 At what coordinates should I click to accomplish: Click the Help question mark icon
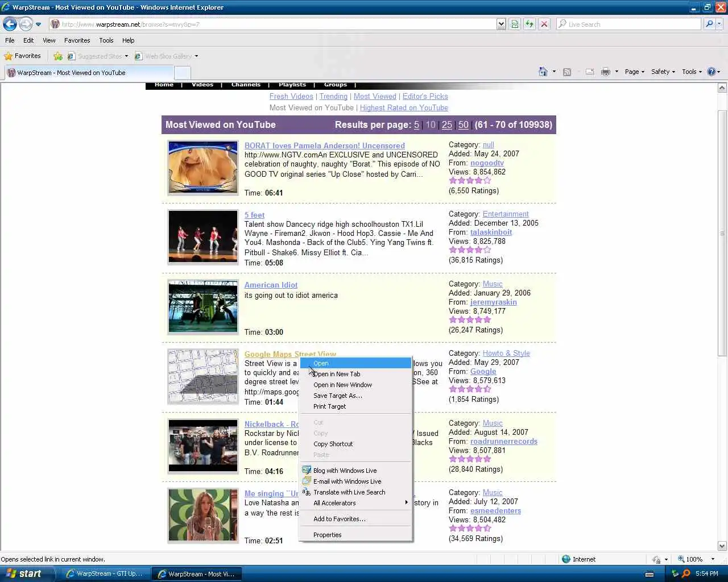coord(711,72)
